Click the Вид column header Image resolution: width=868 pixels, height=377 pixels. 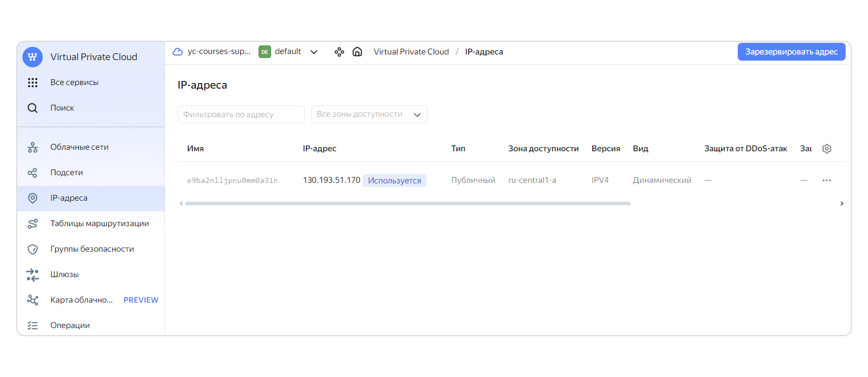(641, 149)
